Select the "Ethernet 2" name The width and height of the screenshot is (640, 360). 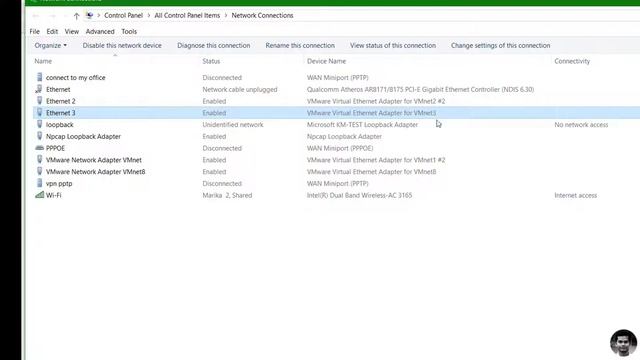[60, 101]
